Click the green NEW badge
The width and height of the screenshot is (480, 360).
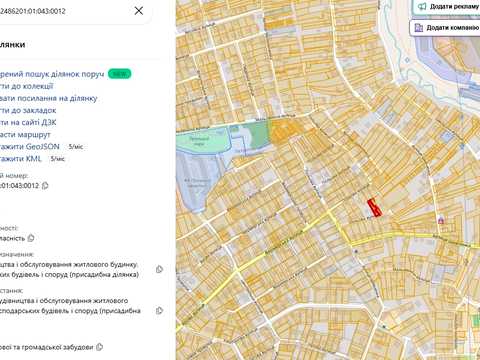(119, 74)
